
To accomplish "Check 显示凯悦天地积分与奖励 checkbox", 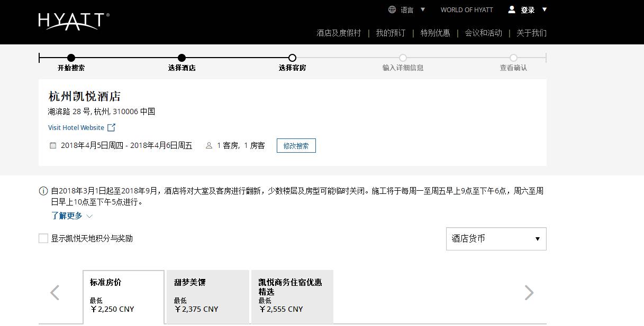I will [43, 238].
